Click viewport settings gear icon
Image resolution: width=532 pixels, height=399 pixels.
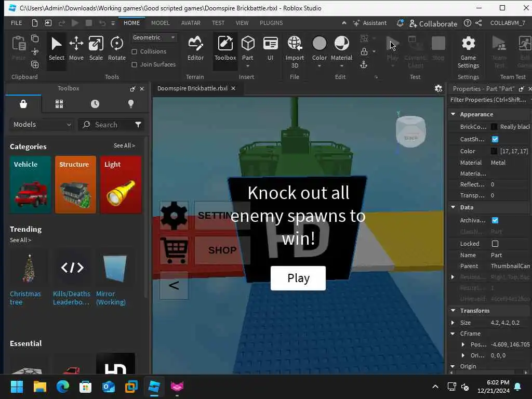(438, 88)
